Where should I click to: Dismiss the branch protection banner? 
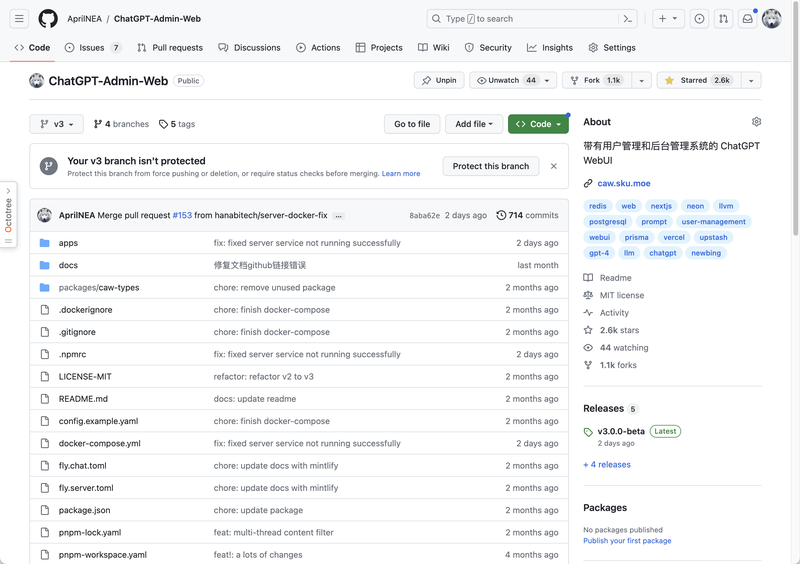pyautogui.click(x=554, y=166)
